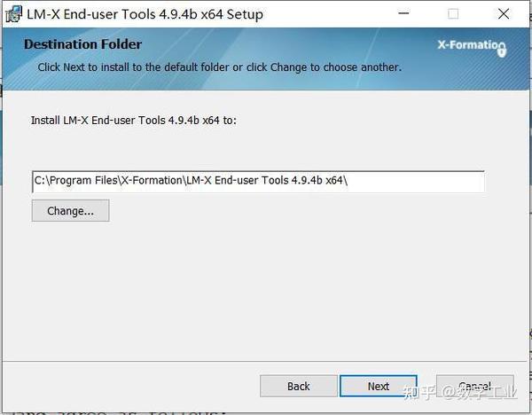The width and height of the screenshot is (532, 415).
Task: Cancel the installation
Action: point(474,386)
